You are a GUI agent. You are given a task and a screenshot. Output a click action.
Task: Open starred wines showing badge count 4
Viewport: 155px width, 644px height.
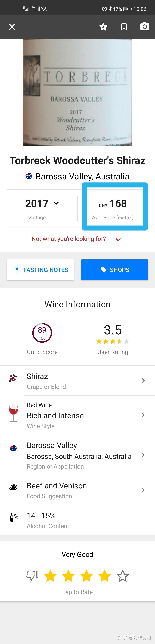pos(103,26)
